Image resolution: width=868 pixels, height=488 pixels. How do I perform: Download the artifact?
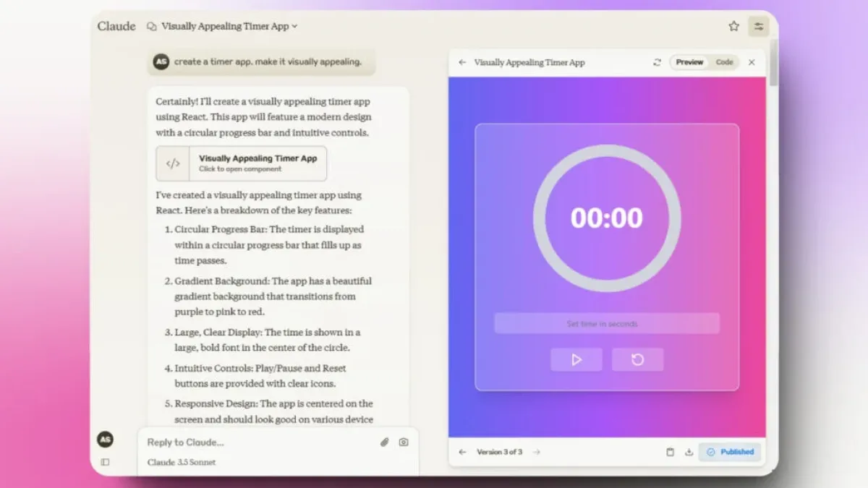689,452
